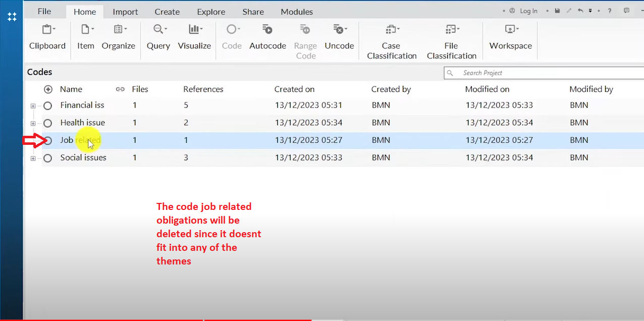Viewport: 644px width, 321px height.
Task: Click References value 5 for Financial iss
Action: [186, 105]
